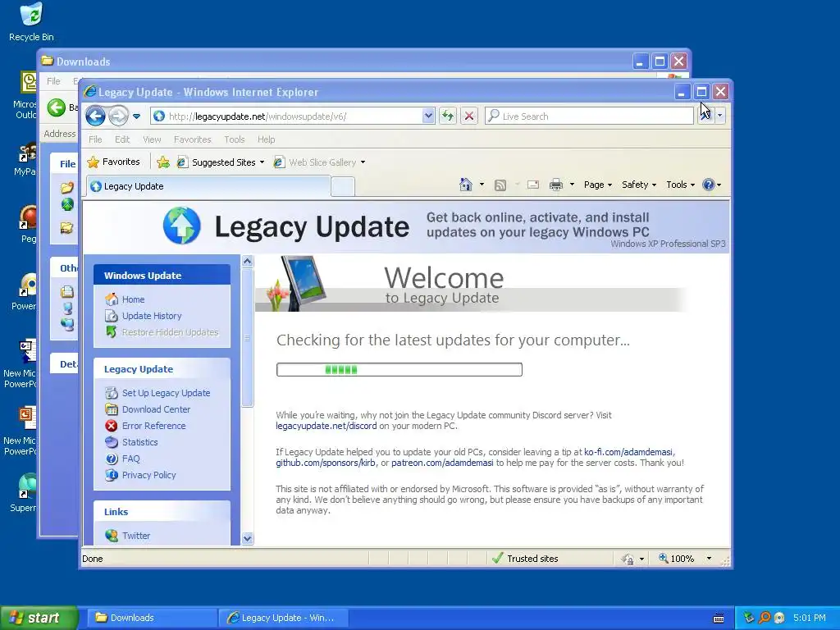Select the Legacy Update browser tab

click(x=208, y=186)
